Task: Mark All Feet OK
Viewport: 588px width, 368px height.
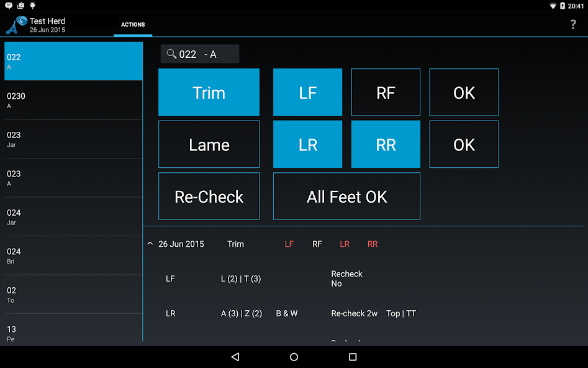Action: 346,196
